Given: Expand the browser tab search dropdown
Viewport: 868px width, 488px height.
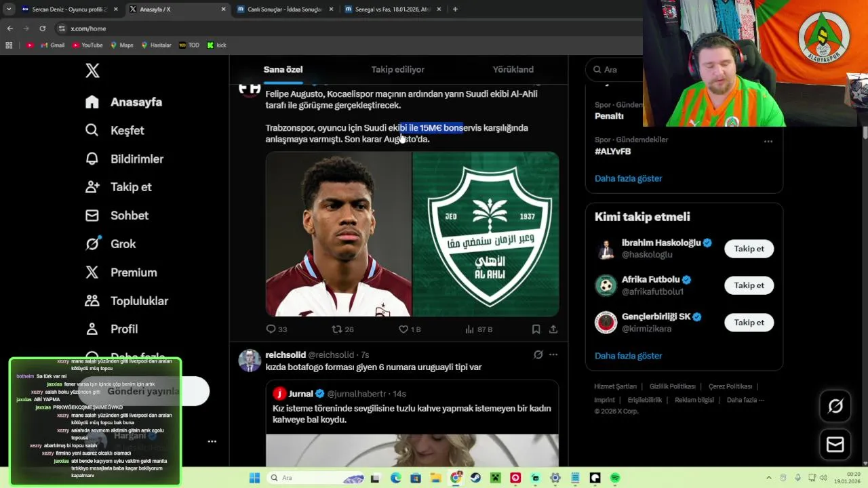Looking at the screenshot, I should tap(9, 9).
